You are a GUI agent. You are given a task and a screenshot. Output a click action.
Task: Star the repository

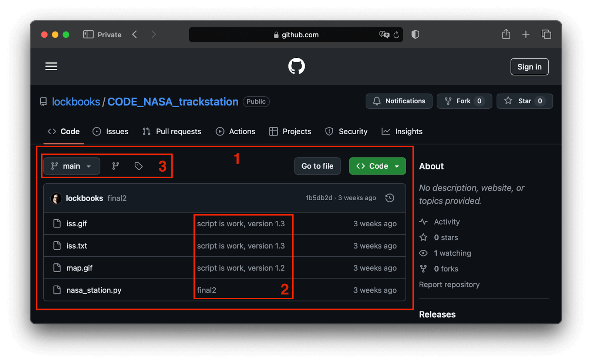tap(524, 101)
